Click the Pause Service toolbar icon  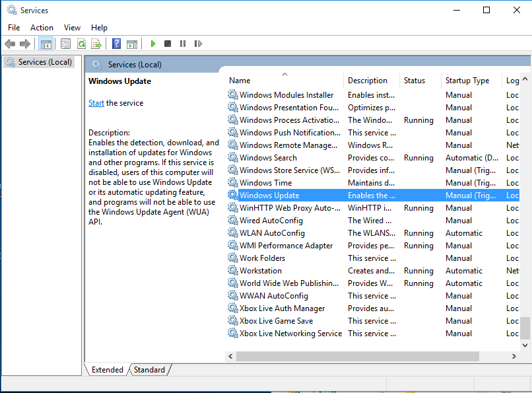click(183, 44)
